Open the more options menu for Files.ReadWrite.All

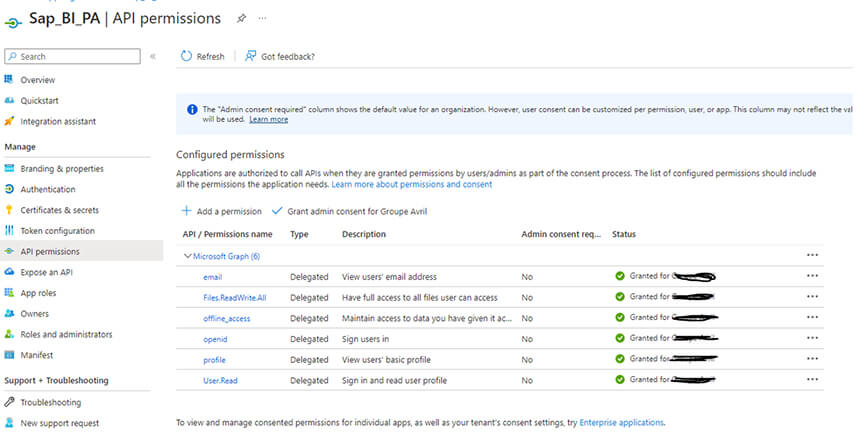tap(812, 297)
